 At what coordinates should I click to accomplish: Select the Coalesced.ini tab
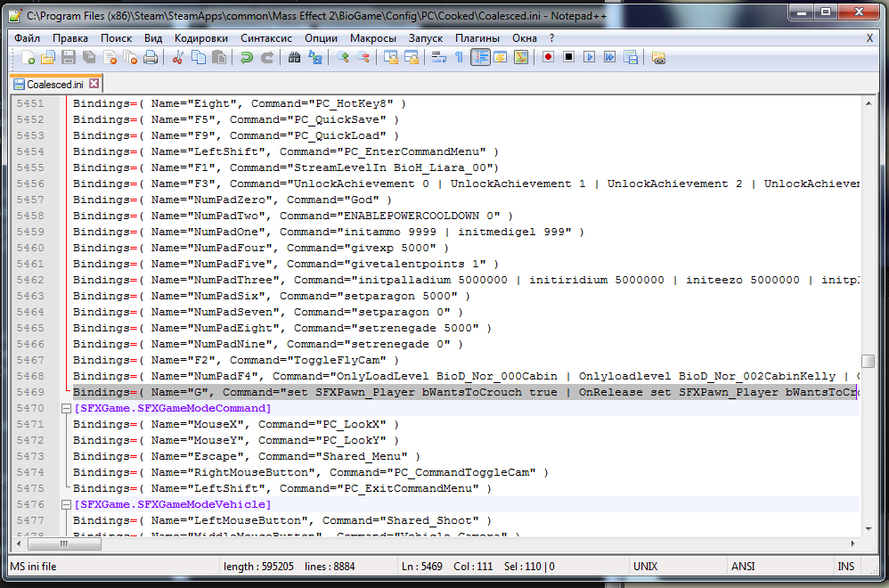click(x=55, y=85)
